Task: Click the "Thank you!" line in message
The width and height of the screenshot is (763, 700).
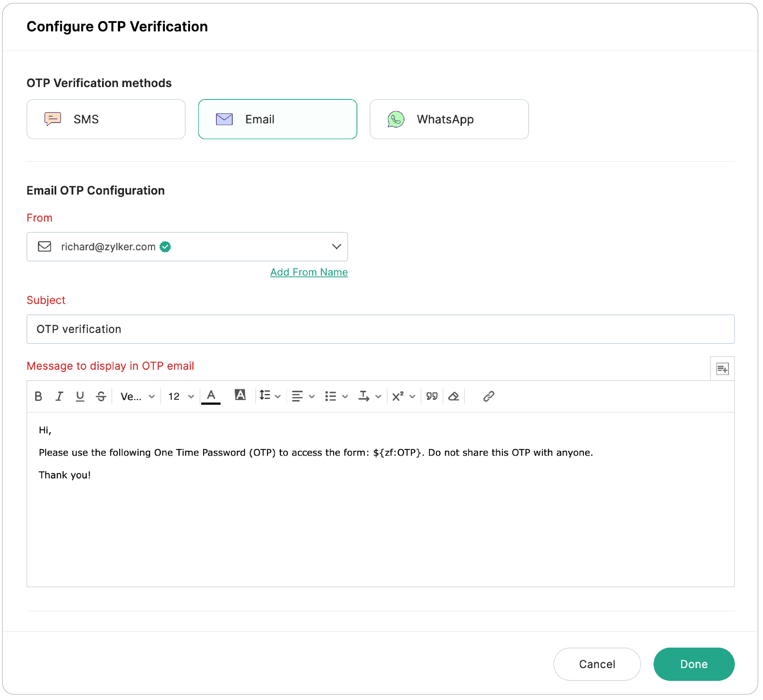Action: (x=65, y=476)
